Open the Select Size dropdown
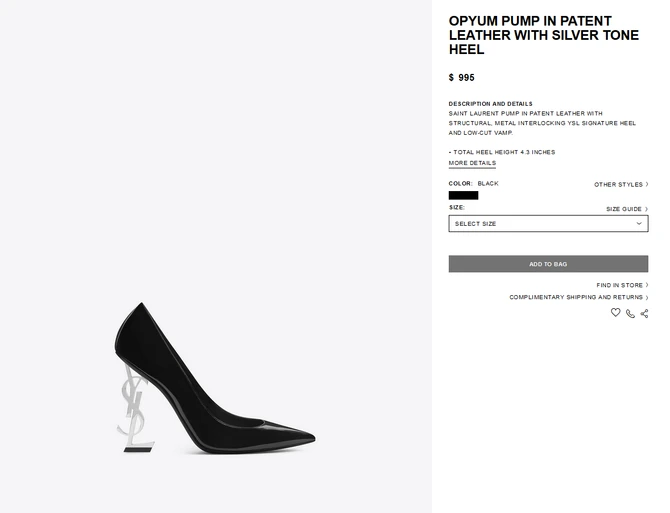 click(x=548, y=224)
